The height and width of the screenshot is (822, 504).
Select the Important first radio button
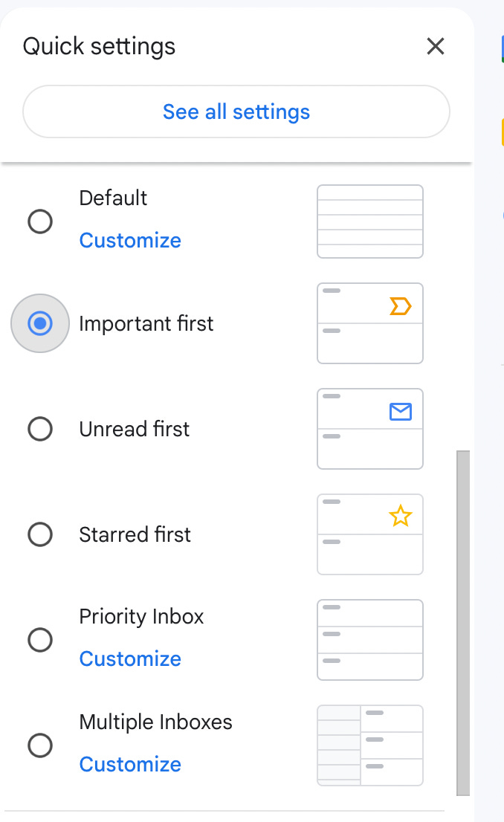click(x=40, y=323)
